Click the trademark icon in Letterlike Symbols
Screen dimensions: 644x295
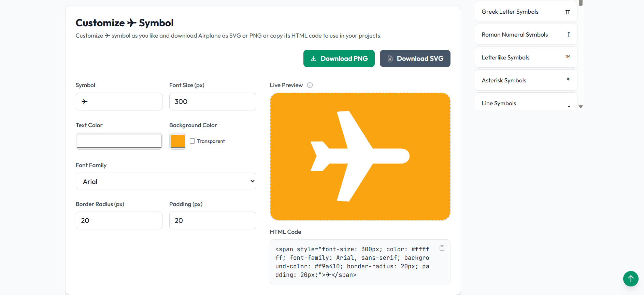[x=568, y=57]
